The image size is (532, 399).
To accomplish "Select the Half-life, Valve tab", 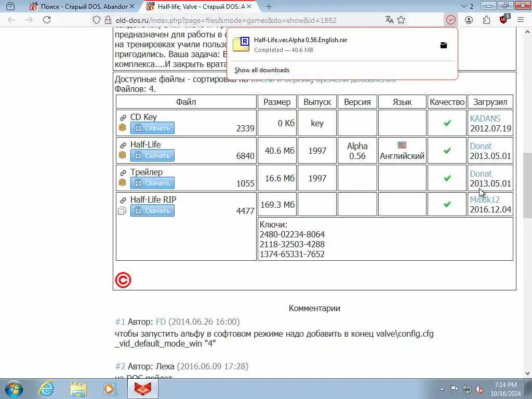I will [198, 6].
